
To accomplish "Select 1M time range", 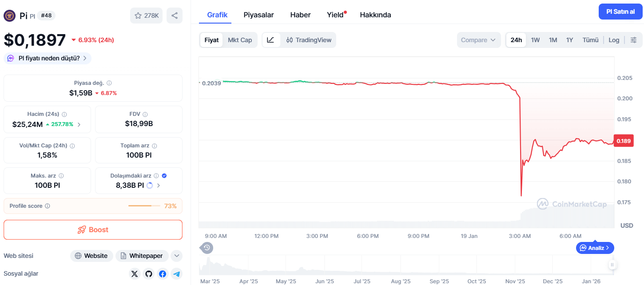I will 553,40.
